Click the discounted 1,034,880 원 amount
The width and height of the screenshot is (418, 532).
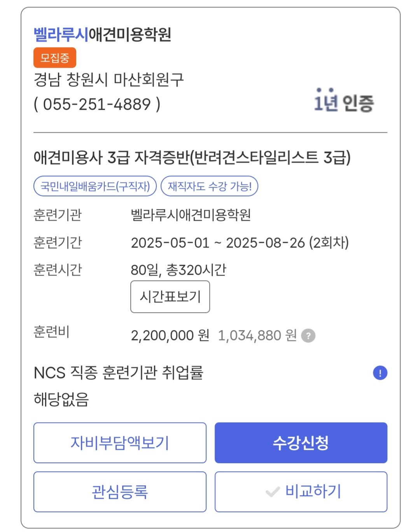257,335
